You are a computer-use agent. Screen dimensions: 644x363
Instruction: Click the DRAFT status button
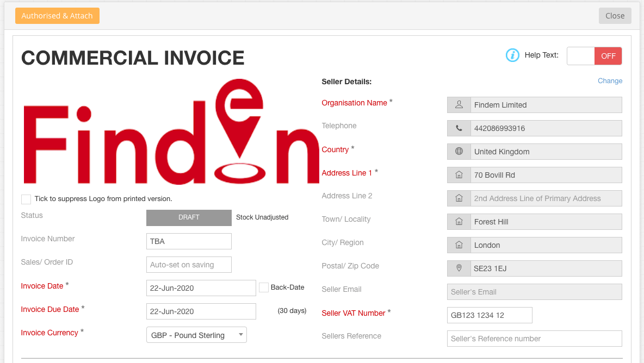click(x=189, y=217)
